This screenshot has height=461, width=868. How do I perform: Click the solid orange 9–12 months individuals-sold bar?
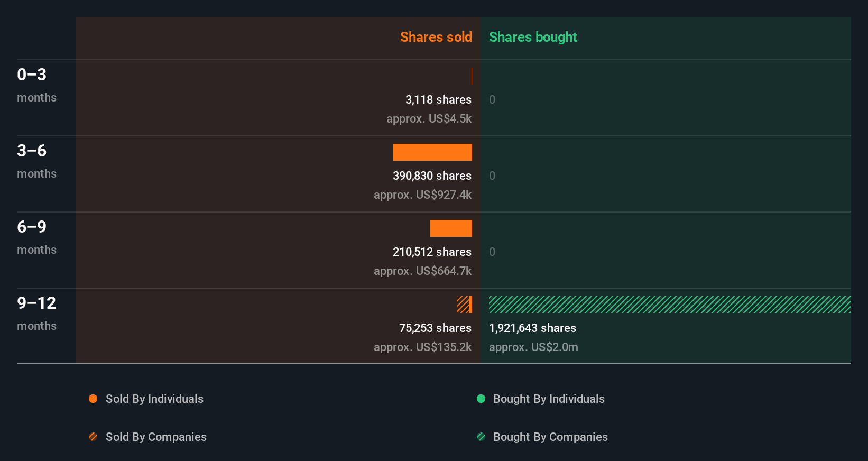(x=470, y=305)
